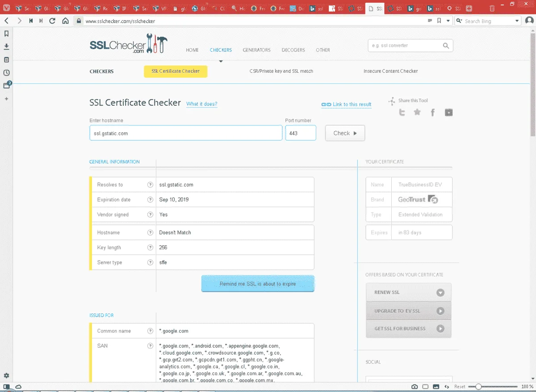This screenshot has height=392, width=536.
Task: Select the SSL Certificate Checker tab
Action: 176,71
